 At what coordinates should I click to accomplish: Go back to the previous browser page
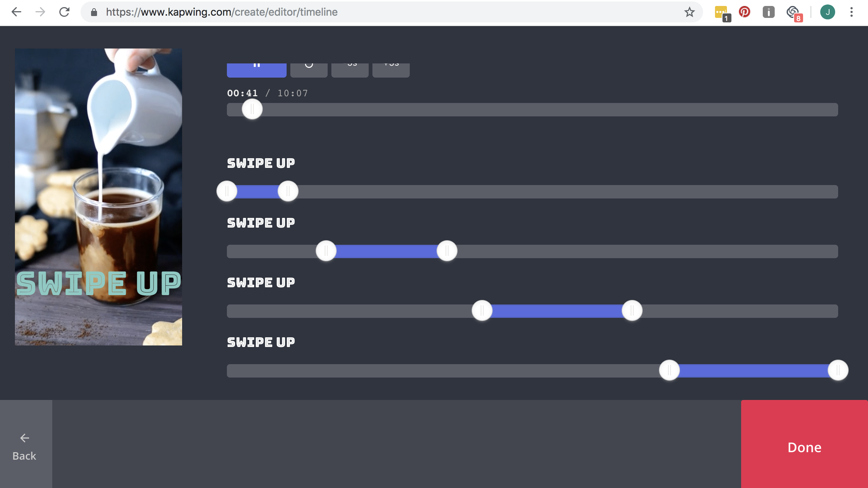coord(16,12)
